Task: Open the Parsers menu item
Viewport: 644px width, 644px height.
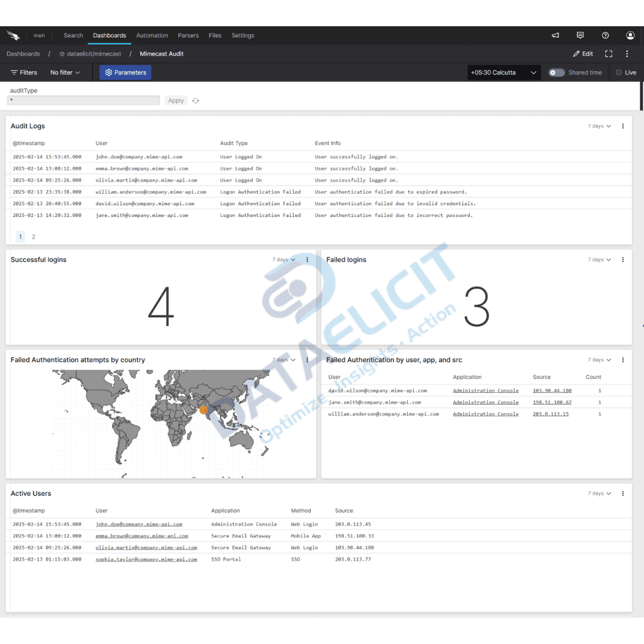Action: [x=188, y=35]
